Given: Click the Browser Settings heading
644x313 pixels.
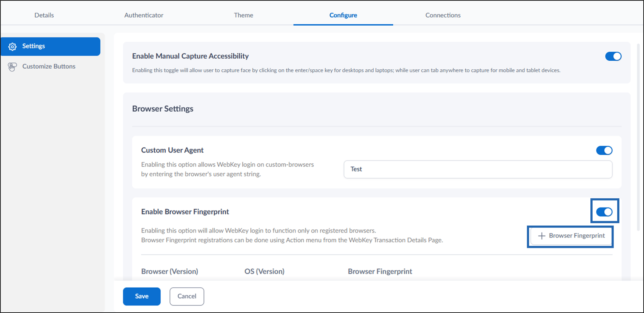Looking at the screenshot, I should [163, 109].
